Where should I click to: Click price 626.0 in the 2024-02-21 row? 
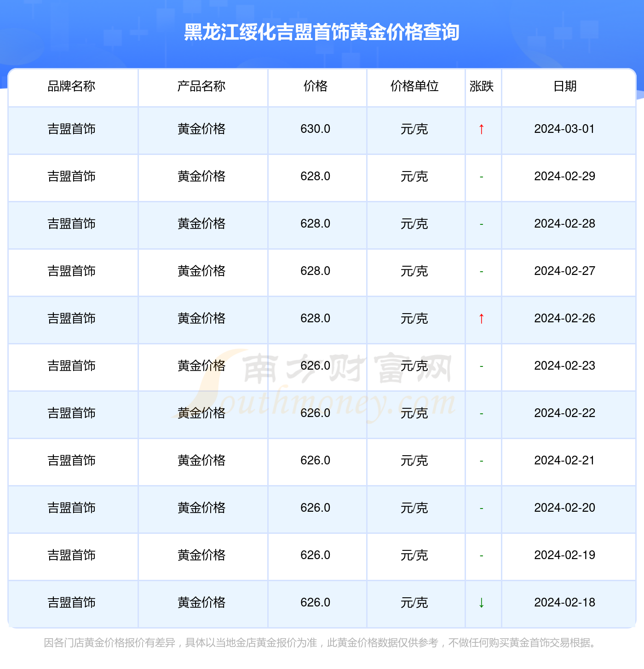point(316,461)
